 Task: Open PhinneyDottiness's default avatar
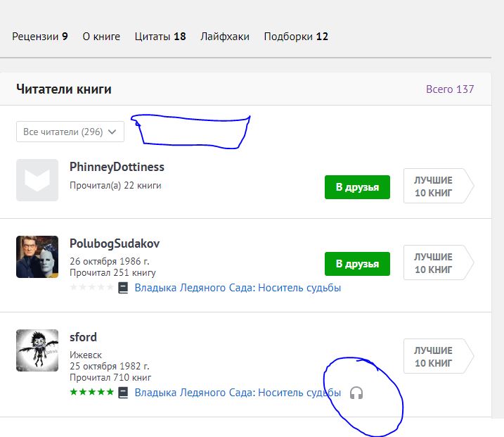pos(37,180)
